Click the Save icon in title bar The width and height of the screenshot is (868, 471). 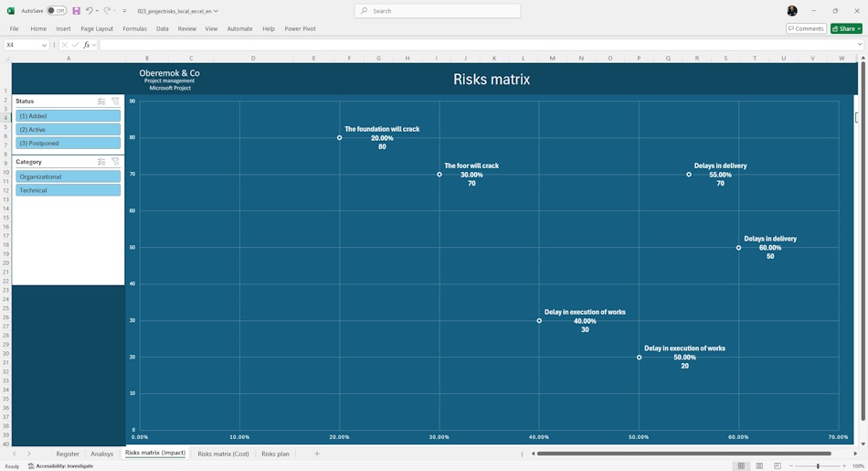coord(77,11)
